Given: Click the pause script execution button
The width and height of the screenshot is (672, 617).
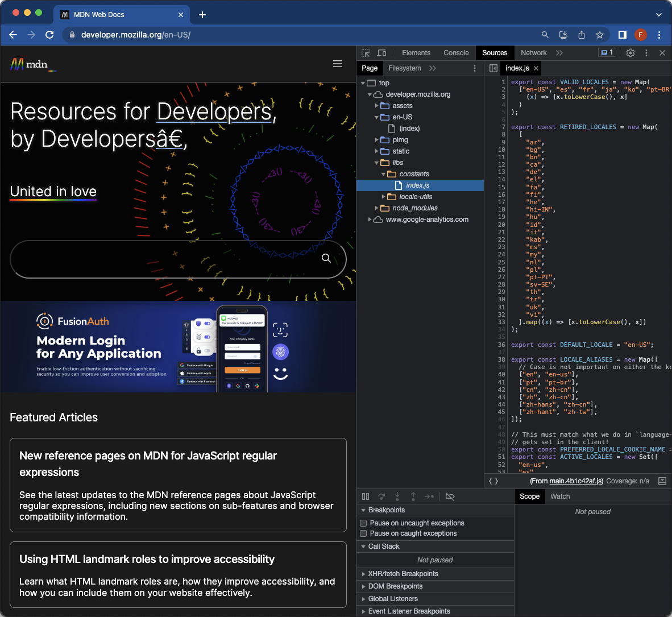Looking at the screenshot, I should click(366, 496).
